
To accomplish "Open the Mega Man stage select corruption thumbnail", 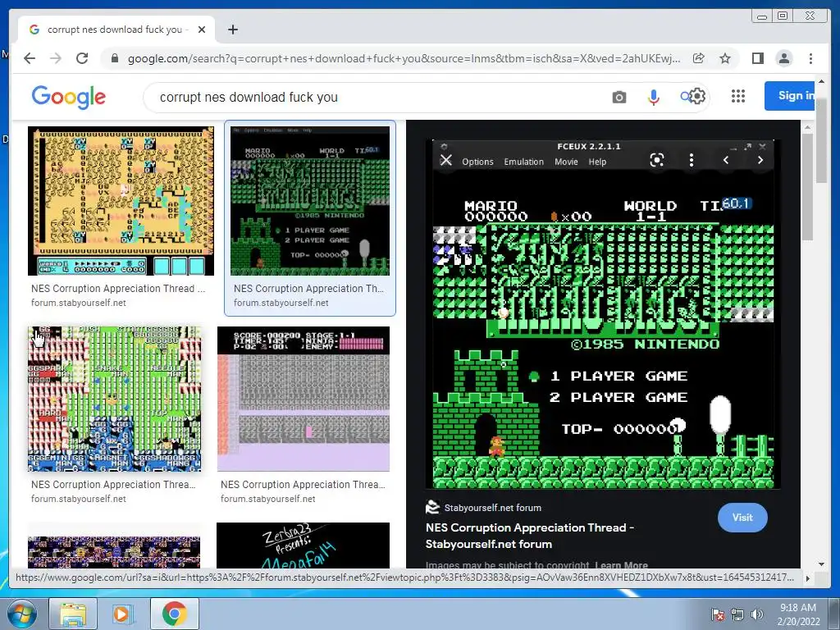I will tap(114, 399).
